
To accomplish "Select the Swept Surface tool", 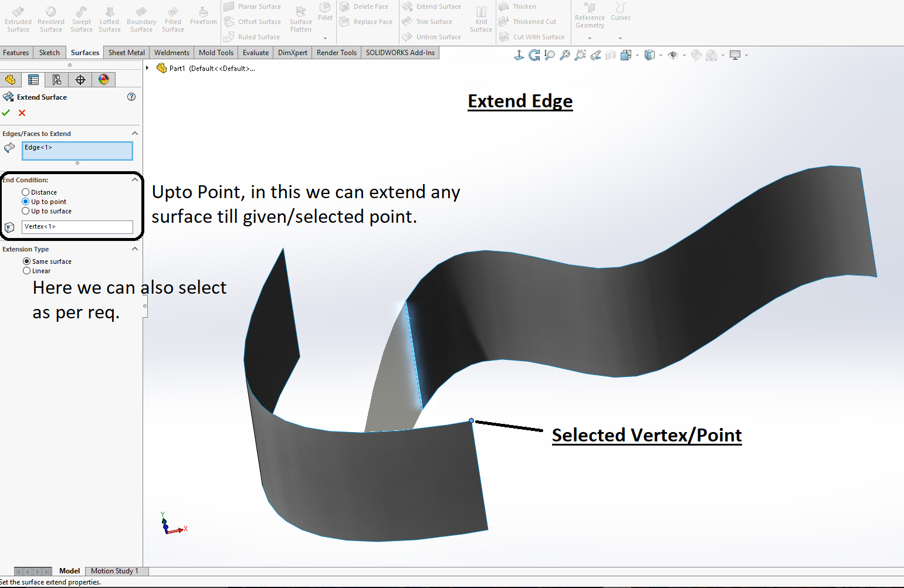I will click(82, 20).
